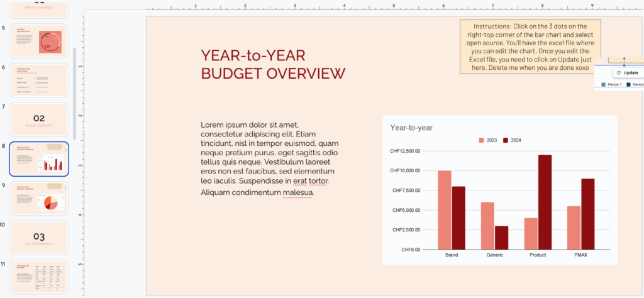Go to slide 10 thumbnail 03 SEA Performance

coord(39,238)
